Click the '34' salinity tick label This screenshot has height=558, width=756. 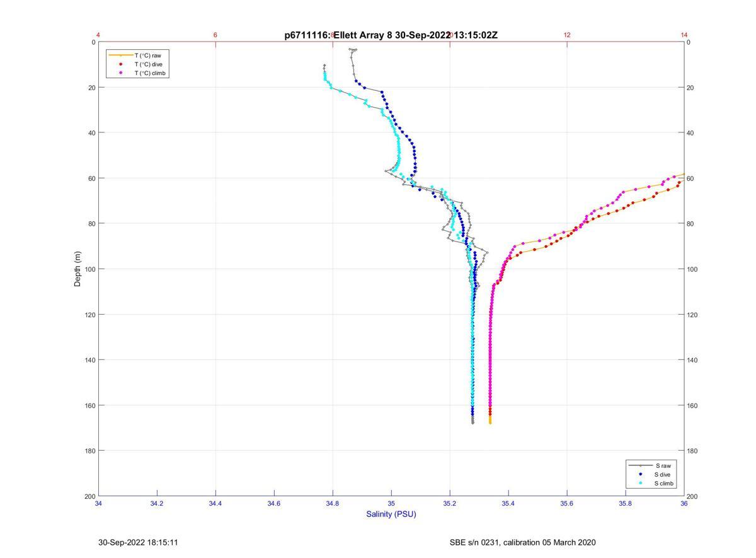click(x=99, y=503)
